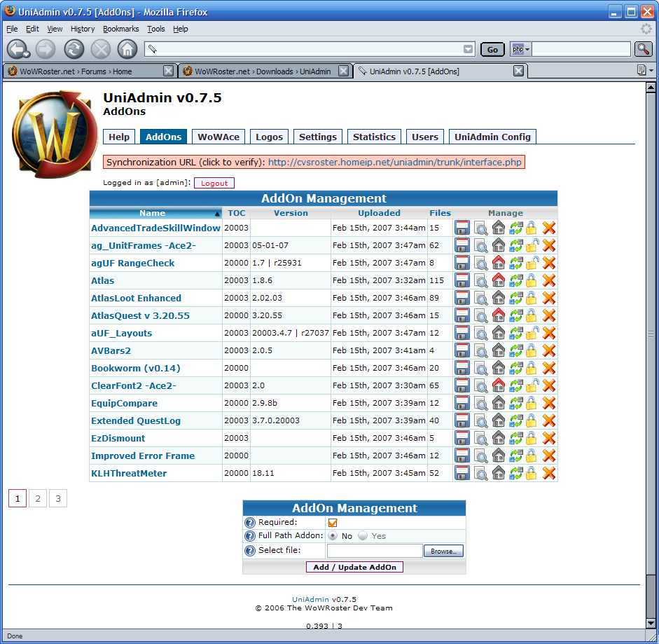
Task: Toggle the Required checkbox
Action: (x=333, y=523)
